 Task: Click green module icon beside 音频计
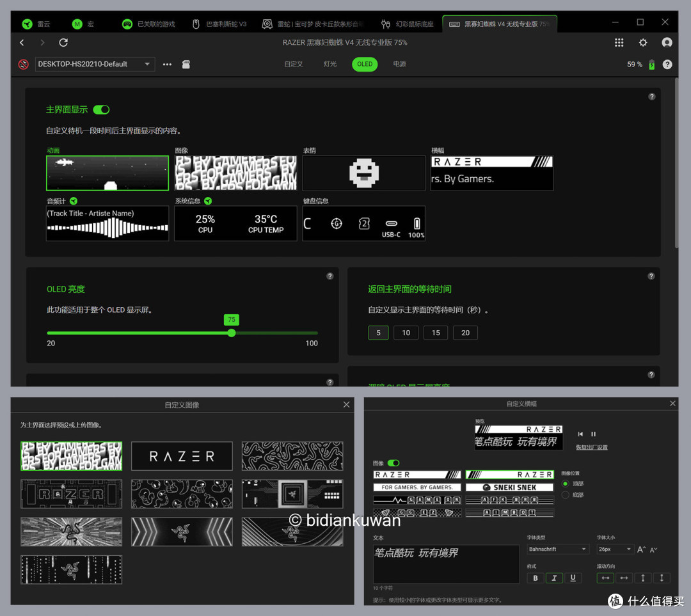pyautogui.click(x=74, y=201)
